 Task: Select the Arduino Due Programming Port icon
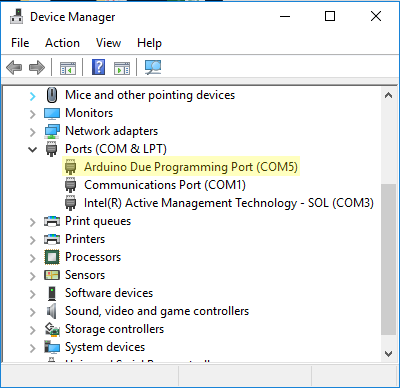70,167
